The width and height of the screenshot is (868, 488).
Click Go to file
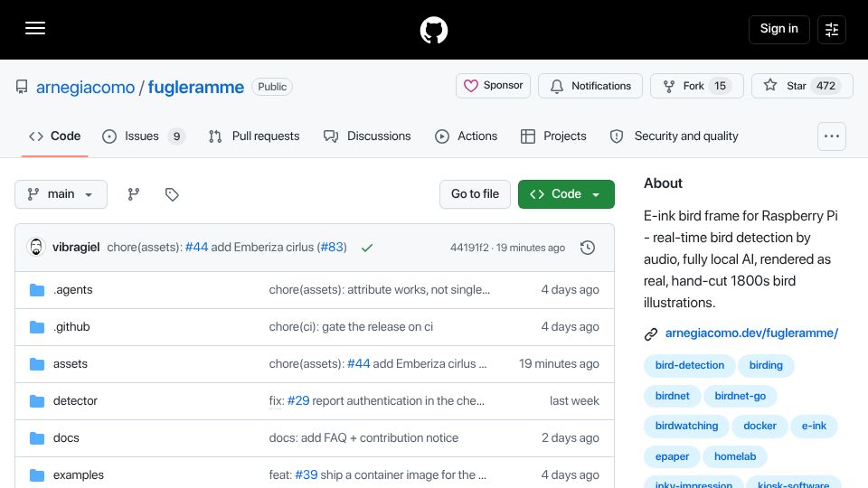point(475,194)
